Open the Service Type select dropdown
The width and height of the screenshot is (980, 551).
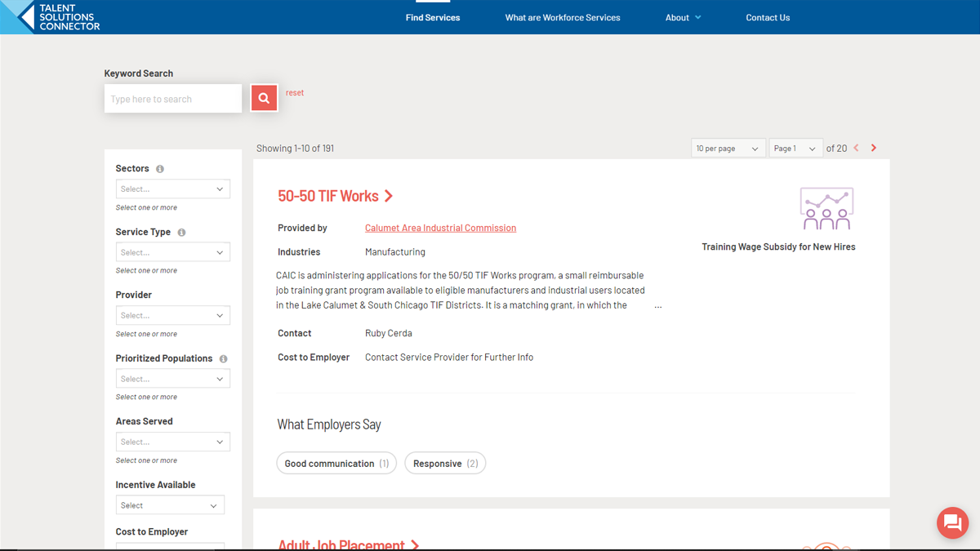(x=173, y=252)
